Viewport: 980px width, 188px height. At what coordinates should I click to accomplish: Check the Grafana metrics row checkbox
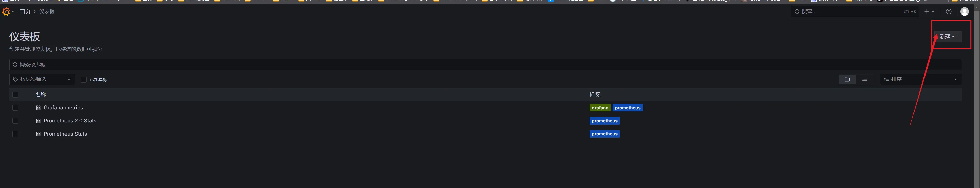(x=15, y=108)
